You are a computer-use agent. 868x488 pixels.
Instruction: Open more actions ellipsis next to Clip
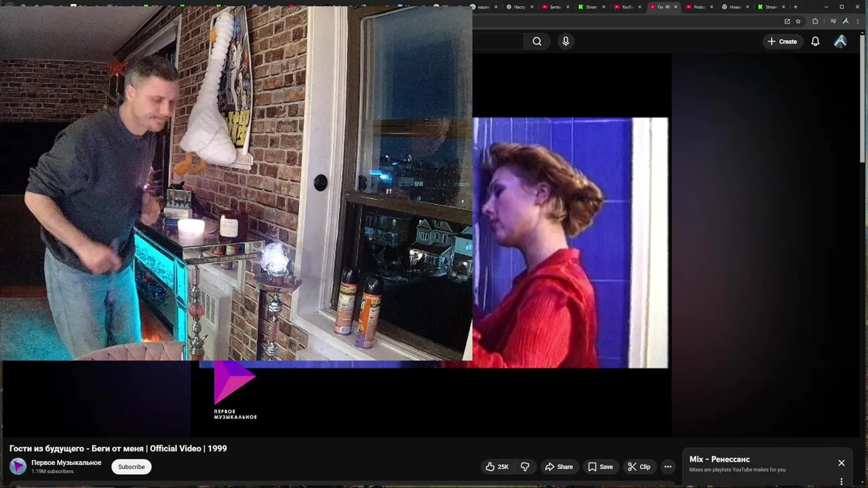(668, 466)
